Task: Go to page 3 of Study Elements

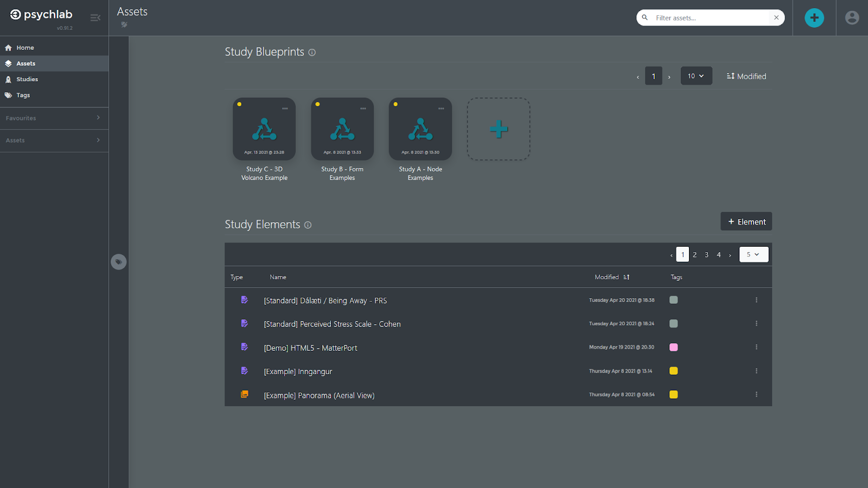Action: [x=706, y=254]
